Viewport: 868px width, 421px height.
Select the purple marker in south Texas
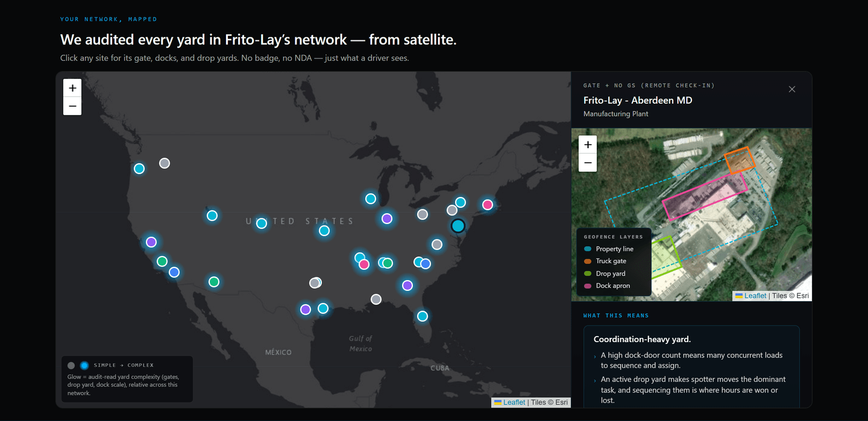[306, 310]
